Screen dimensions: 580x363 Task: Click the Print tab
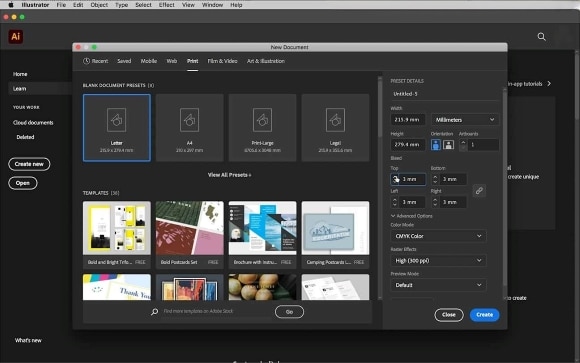tap(192, 61)
